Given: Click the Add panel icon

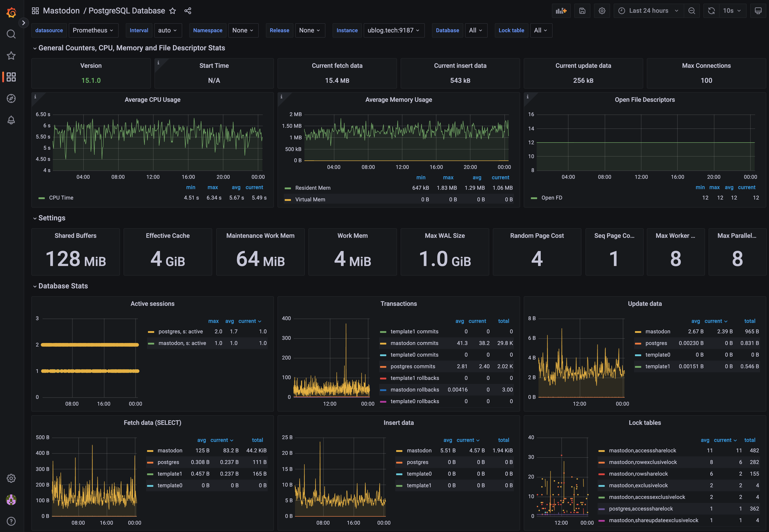Looking at the screenshot, I should (561, 11).
